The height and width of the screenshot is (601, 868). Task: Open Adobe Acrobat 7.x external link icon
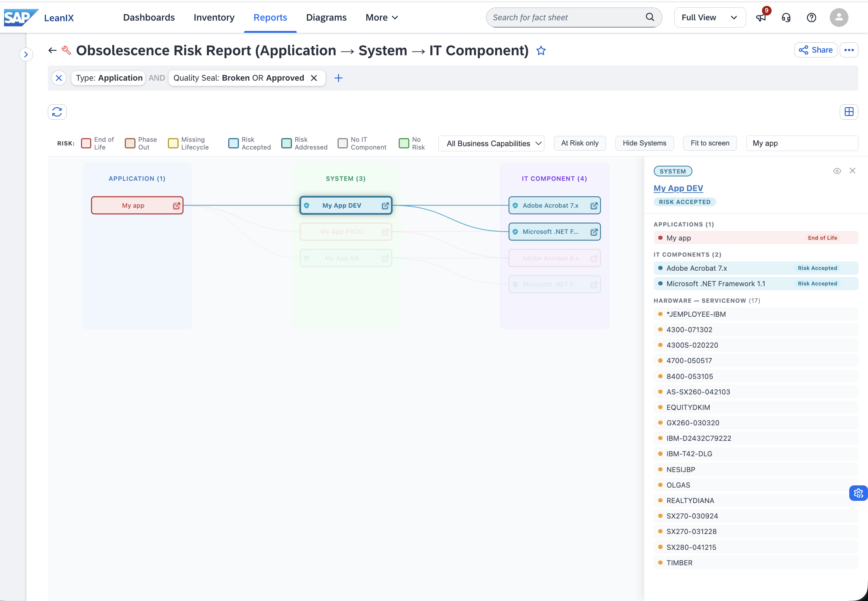click(594, 205)
